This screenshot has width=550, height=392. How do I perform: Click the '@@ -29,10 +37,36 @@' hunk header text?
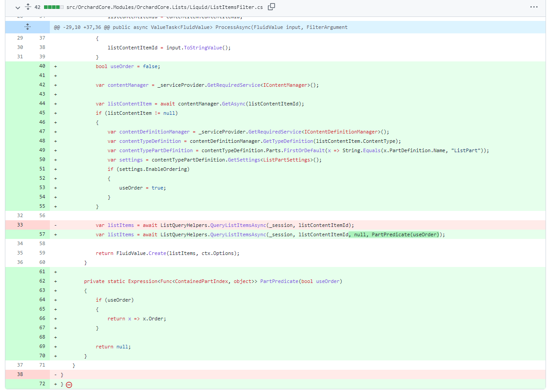(x=201, y=27)
